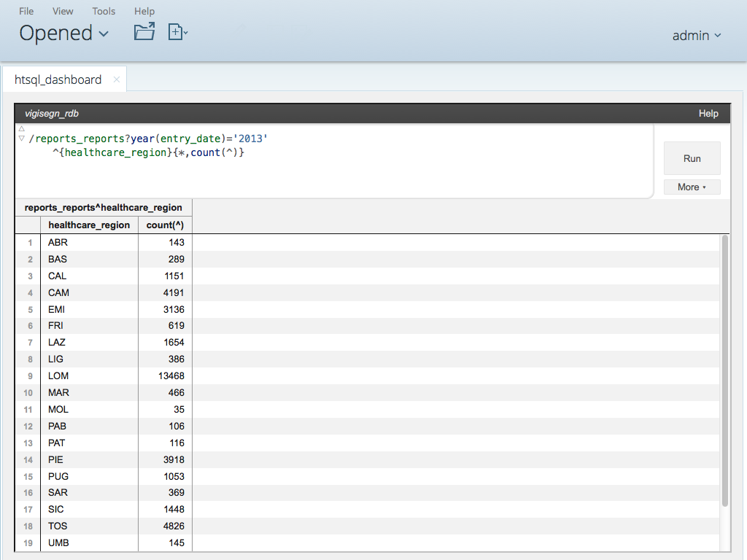This screenshot has height=560, width=747.
Task: Click count value 116
Action: tap(177, 443)
